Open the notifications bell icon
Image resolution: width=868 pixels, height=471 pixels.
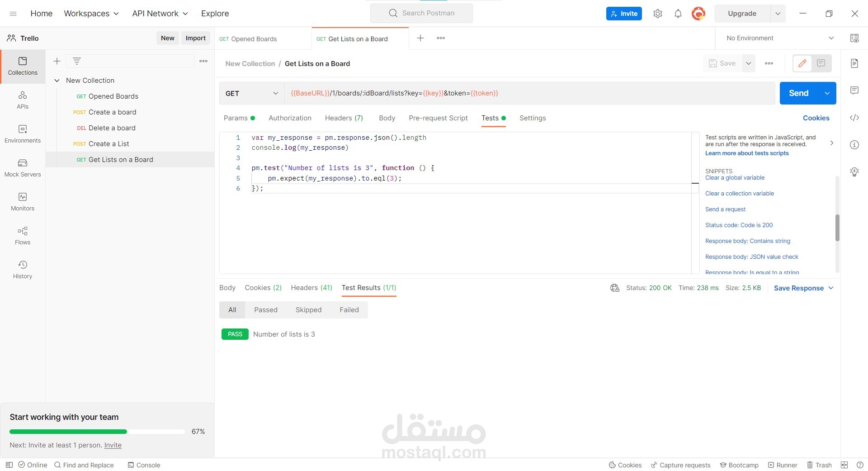(x=678, y=14)
